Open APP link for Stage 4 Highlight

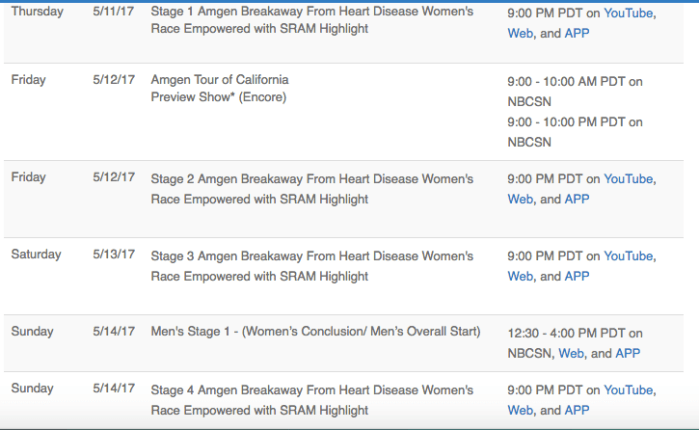pos(577,410)
